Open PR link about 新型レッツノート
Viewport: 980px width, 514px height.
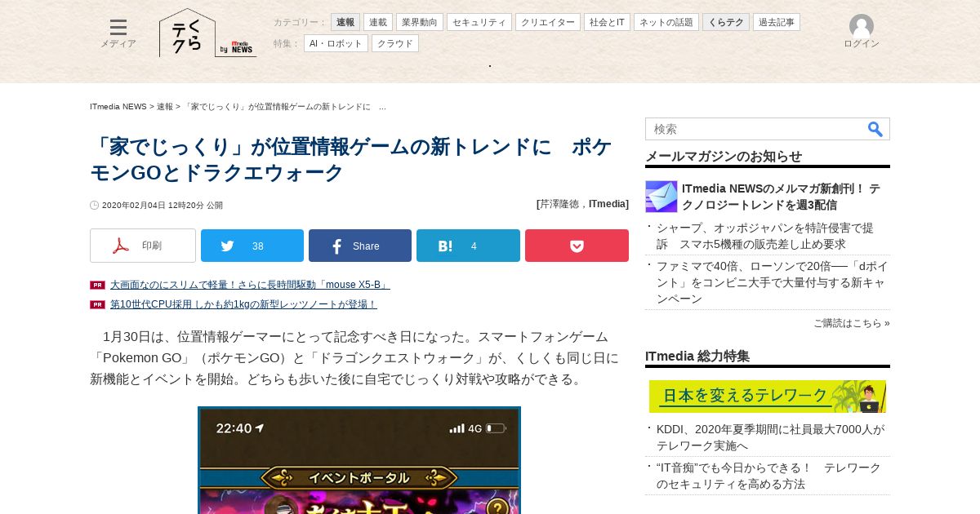point(243,304)
